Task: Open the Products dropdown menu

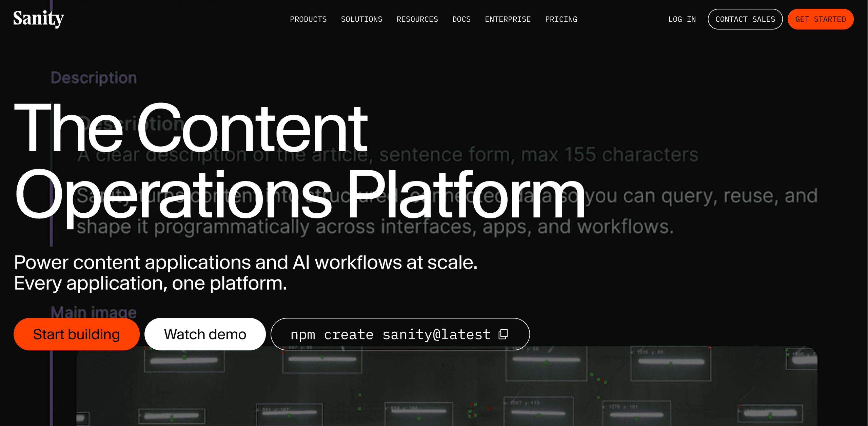Action: tap(308, 19)
